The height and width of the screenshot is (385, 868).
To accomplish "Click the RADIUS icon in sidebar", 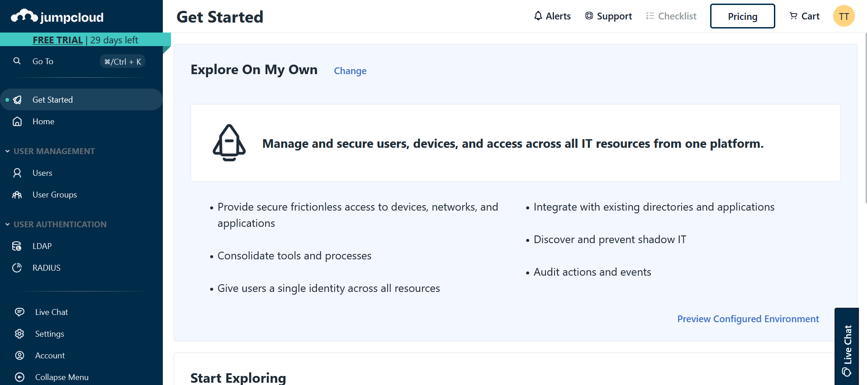I will click(17, 268).
